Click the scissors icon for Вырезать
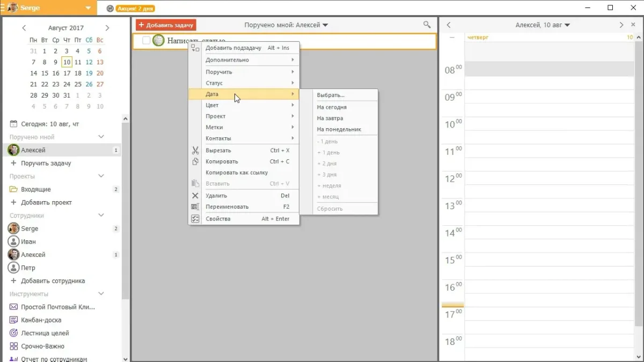The width and height of the screenshot is (644, 362). (195, 151)
